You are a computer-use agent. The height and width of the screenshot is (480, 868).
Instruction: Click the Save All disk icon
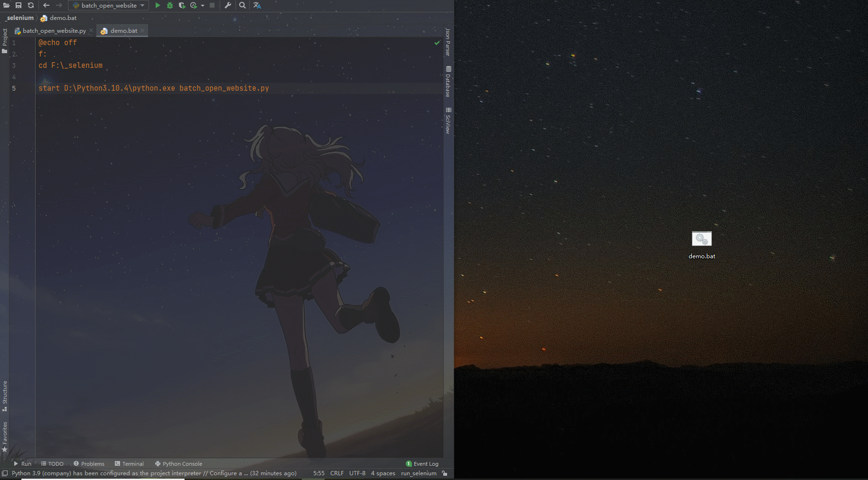coord(19,5)
